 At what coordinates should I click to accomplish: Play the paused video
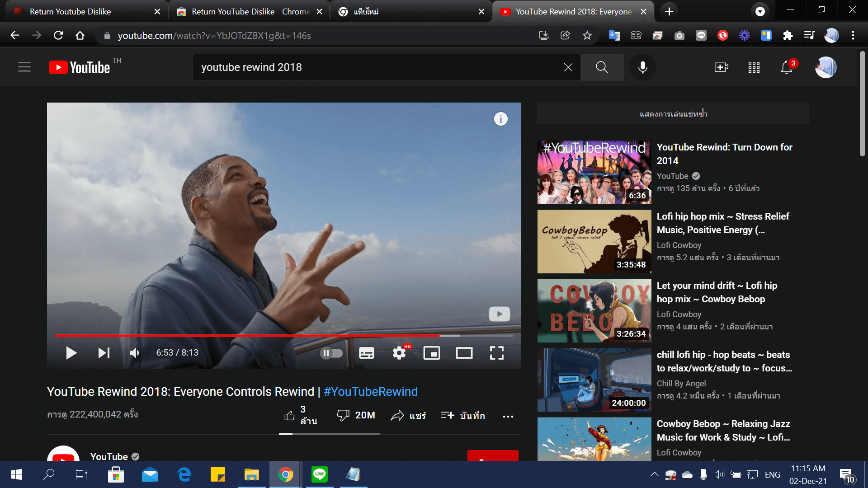71,353
